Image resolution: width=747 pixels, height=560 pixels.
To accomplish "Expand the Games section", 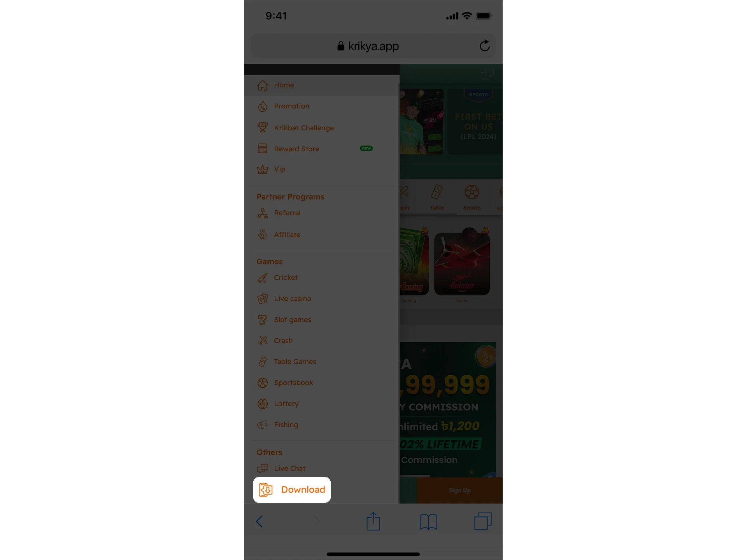I will [x=269, y=261].
